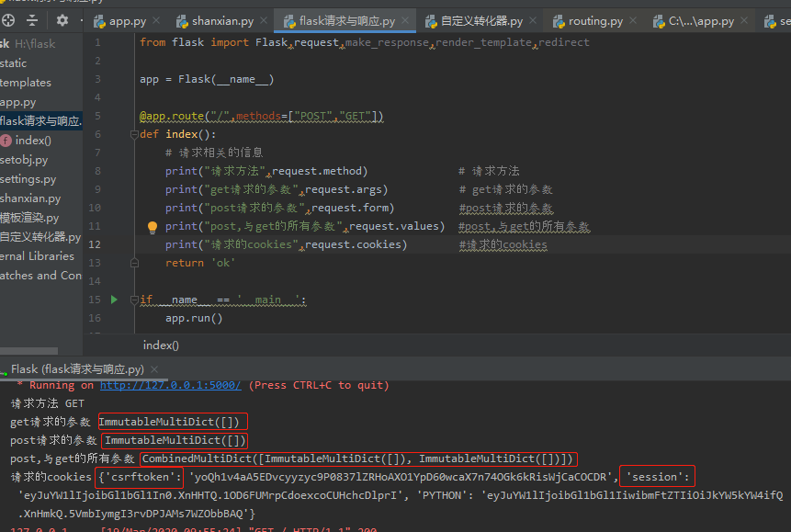Screen dimensions: 791x532
Task: Click the fold end marker at return line
Action: pyautogui.click(x=134, y=263)
